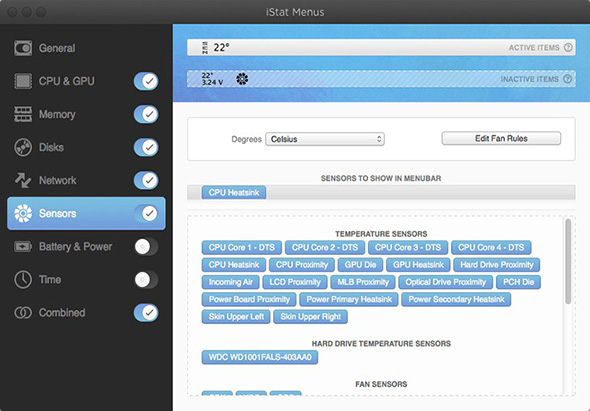
Task: Open the Disks icon in sidebar
Action: tap(23, 147)
